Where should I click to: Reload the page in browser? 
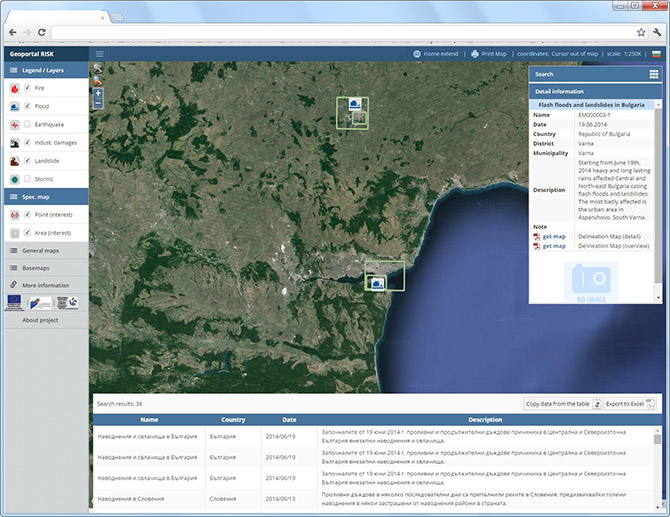[41, 32]
